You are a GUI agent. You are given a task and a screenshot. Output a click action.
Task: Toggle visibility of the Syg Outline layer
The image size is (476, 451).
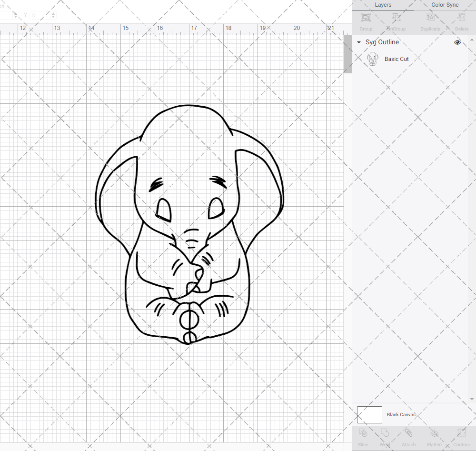coord(457,42)
